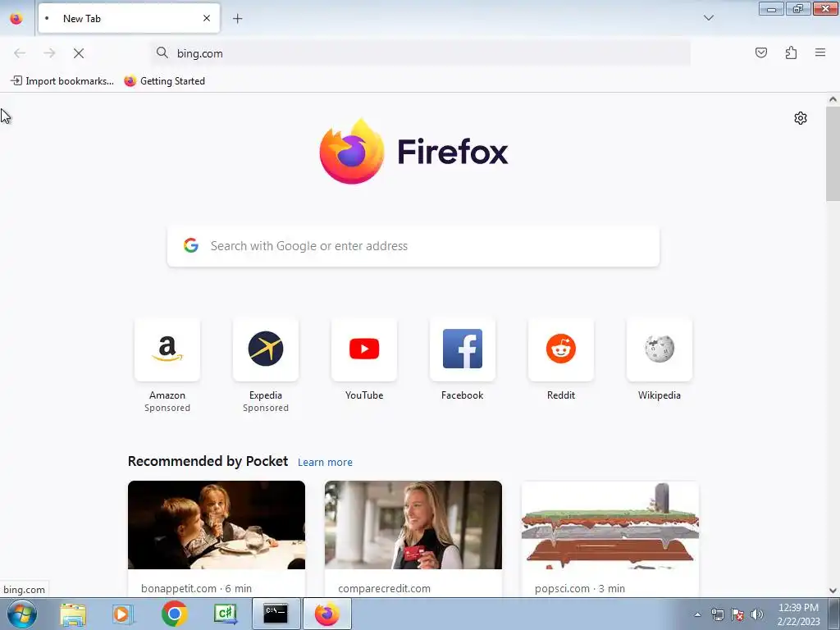Switch to the command prompt window
The image size is (840, 630).
click(x=276, y=614)
